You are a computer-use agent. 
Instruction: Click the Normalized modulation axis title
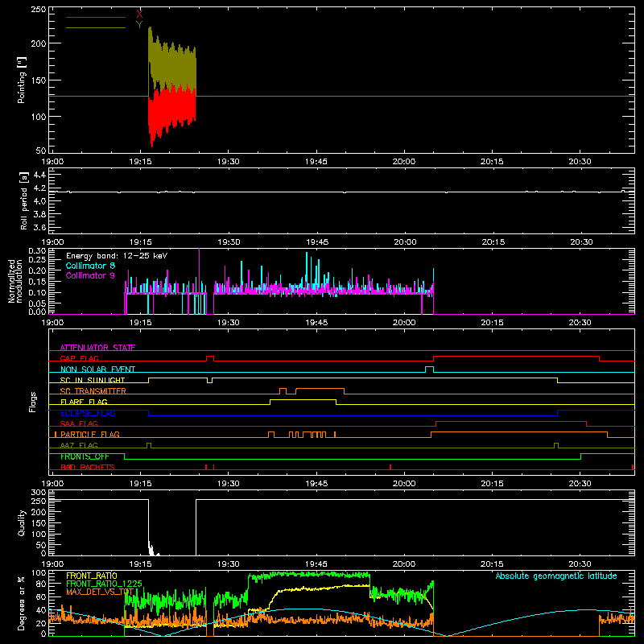point(15,281)
